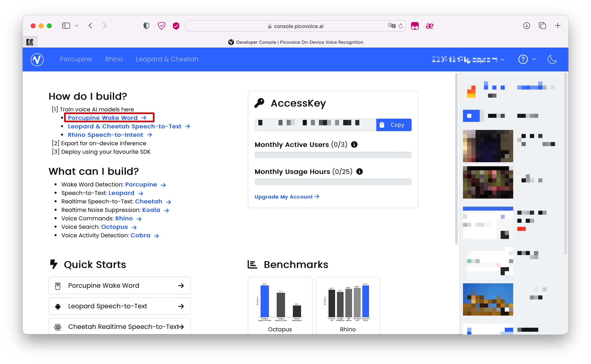
Task: Click the Picovoice logo in the header
Action: click(37, 60)
